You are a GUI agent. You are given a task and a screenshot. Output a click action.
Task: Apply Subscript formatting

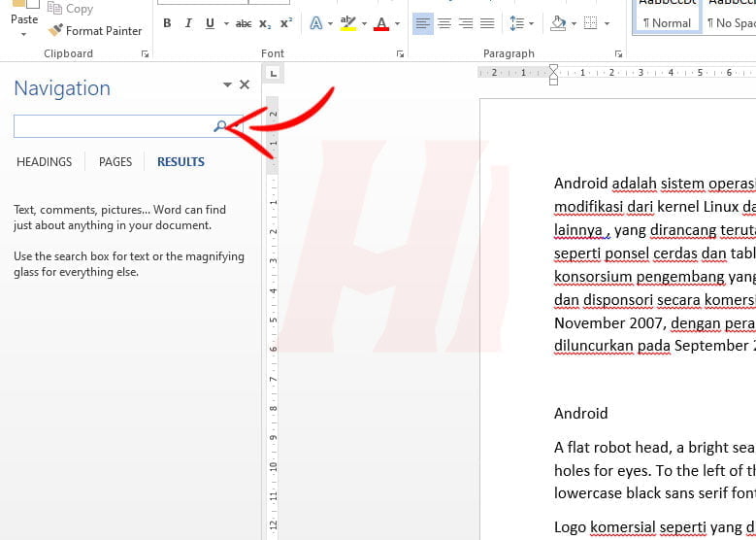(x=265, y=23)
